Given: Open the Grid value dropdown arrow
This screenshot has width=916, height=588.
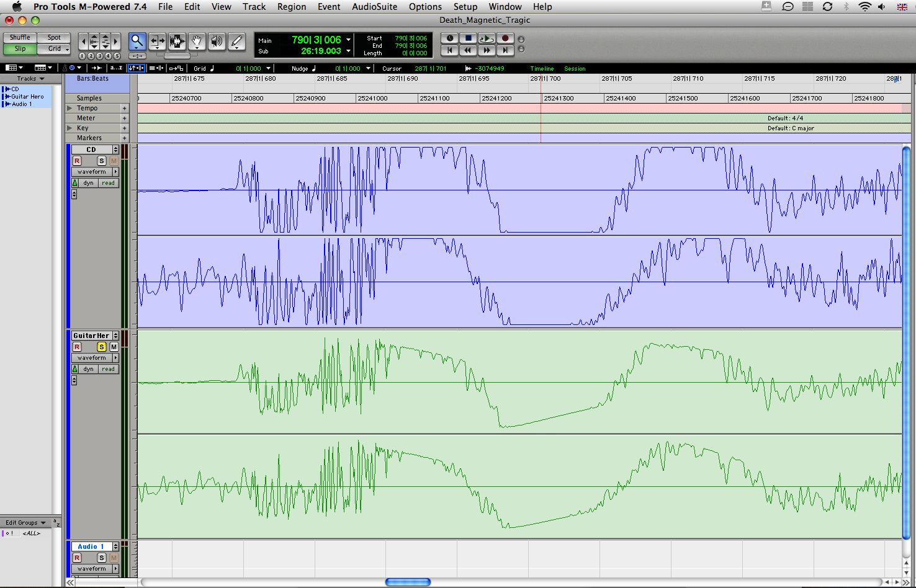Looking at the screenshot, I should click(268, 68).
